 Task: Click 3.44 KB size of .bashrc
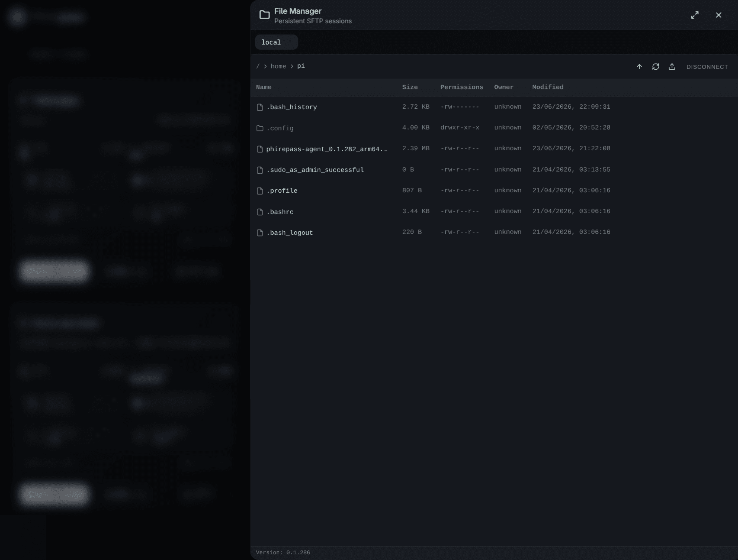coord(416,211)
